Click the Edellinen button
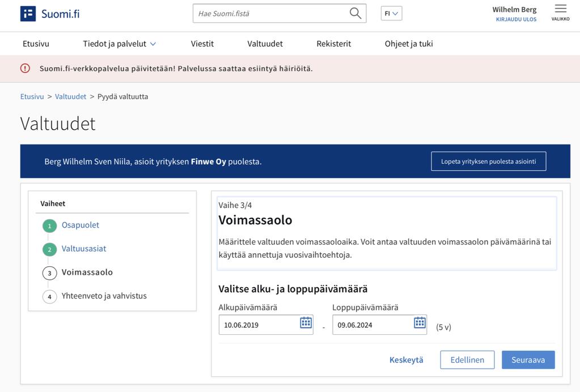This screenshot has width=580, height=392. (x=467, y=360)
